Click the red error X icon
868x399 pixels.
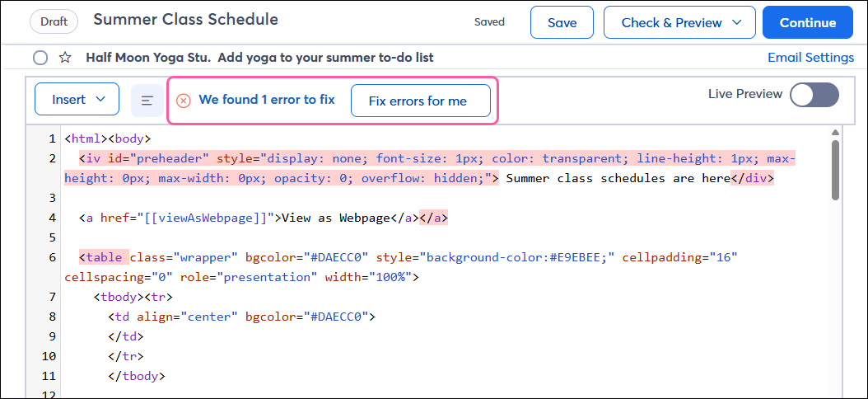click(184, 101)
